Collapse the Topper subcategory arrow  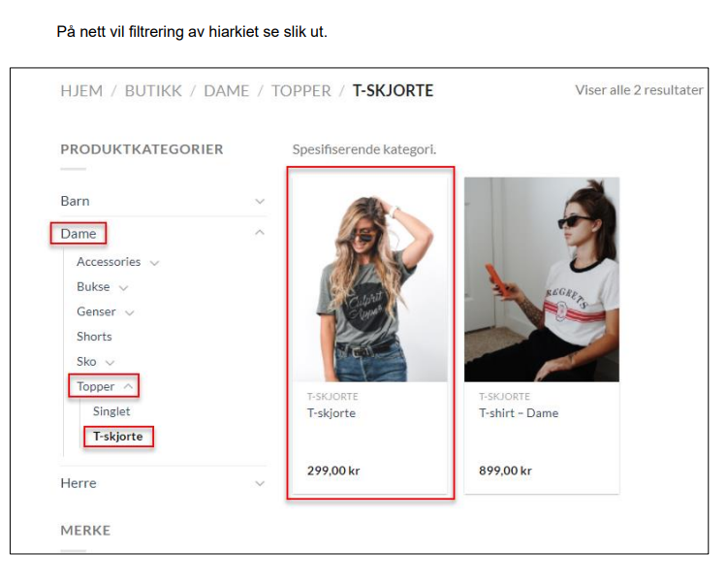pyautogui.click(x=128, y=386)
